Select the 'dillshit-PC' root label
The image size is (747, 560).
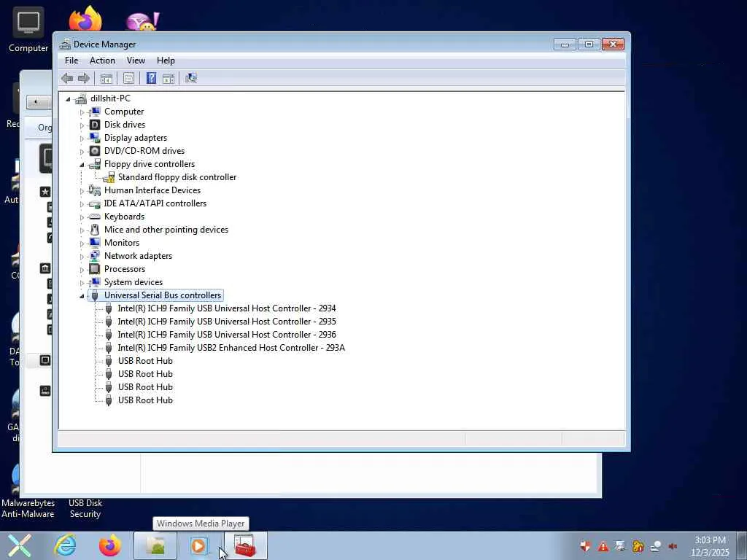(110, 98)
